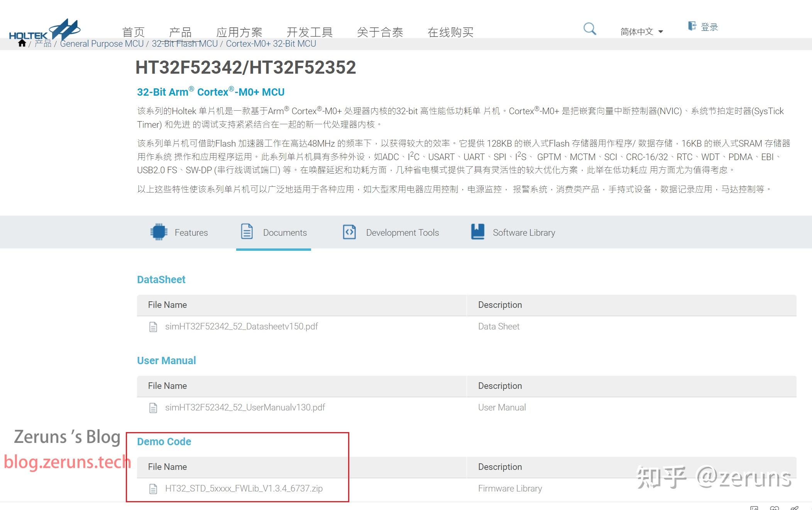Click the file icon beside the FWLib zip
This screenshot has height=510, width=812.
[x=154, y=488]
